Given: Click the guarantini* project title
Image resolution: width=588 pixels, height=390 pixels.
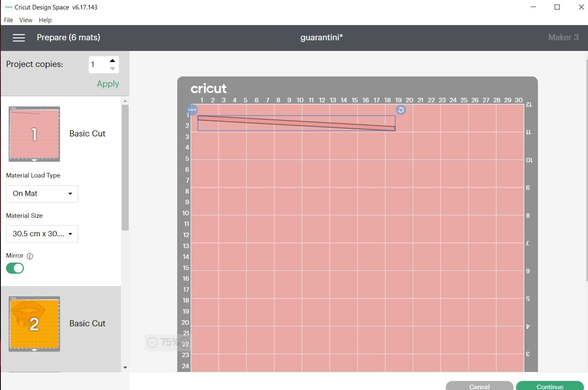Looking at the screenshot, I should [322, 37].
